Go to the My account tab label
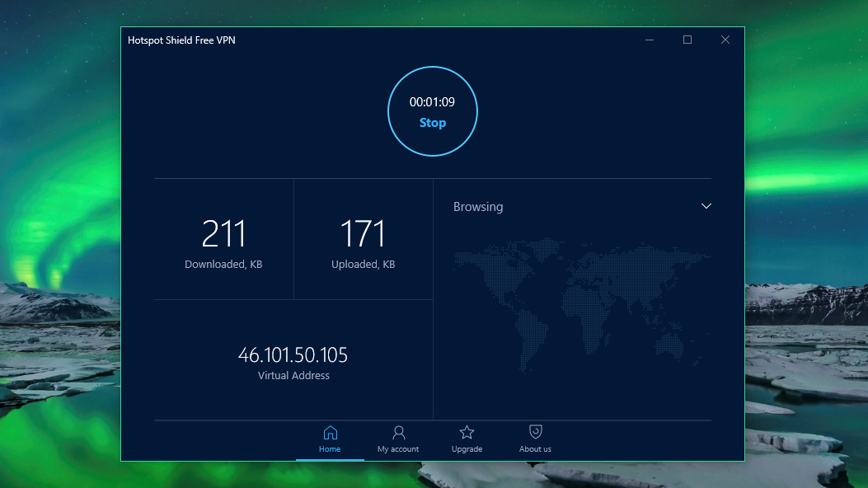Screen dimensions: 868x488 [x=398, y=449]
